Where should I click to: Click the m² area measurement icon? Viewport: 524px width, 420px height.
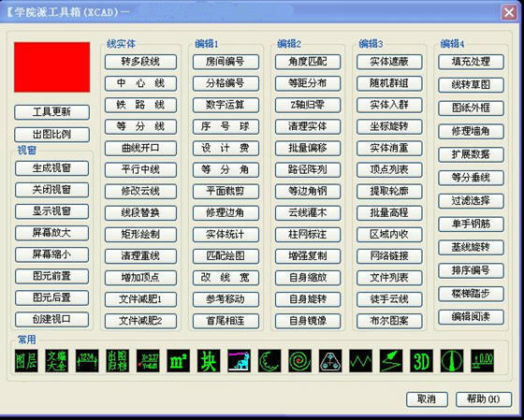[179, 361]
